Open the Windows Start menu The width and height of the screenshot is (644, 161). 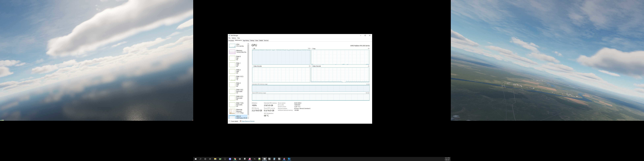tap(196, 159)
